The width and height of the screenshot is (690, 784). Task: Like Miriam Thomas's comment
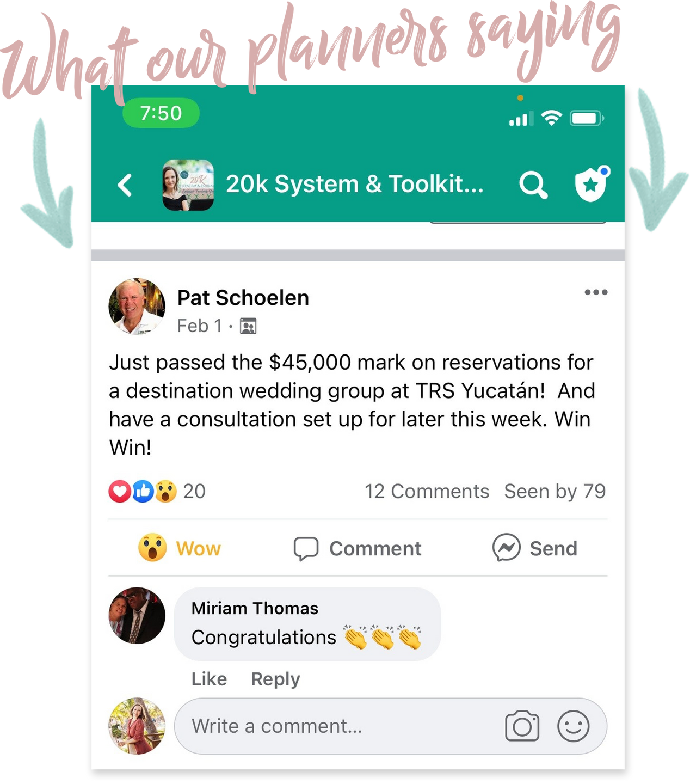(x=209, y=679)
